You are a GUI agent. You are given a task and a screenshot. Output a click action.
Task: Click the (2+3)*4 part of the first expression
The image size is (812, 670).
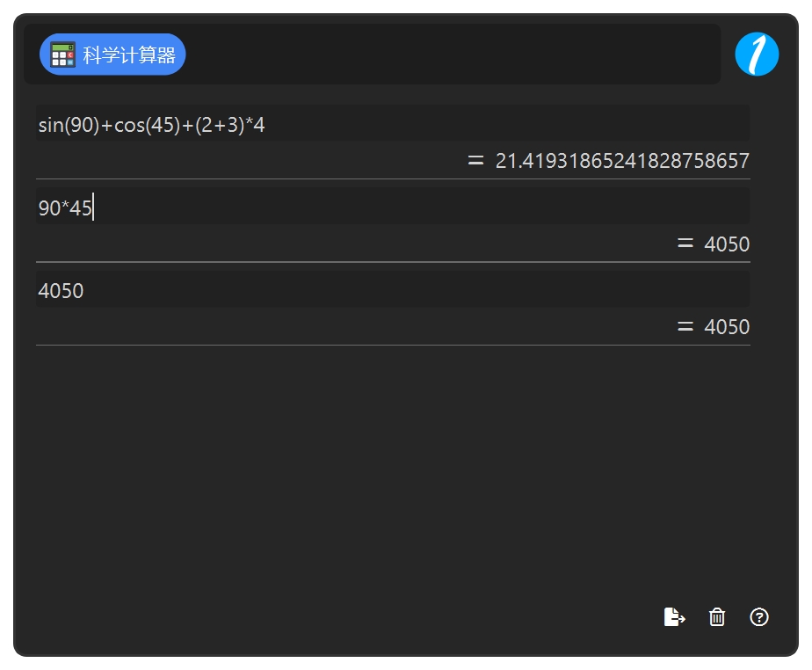[229, 125]
